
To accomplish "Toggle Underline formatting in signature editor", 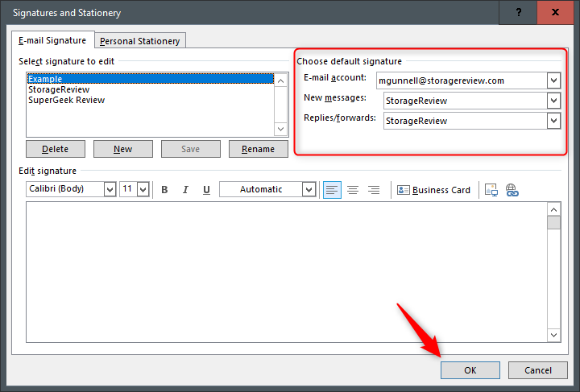I will [x=206, y=190].
